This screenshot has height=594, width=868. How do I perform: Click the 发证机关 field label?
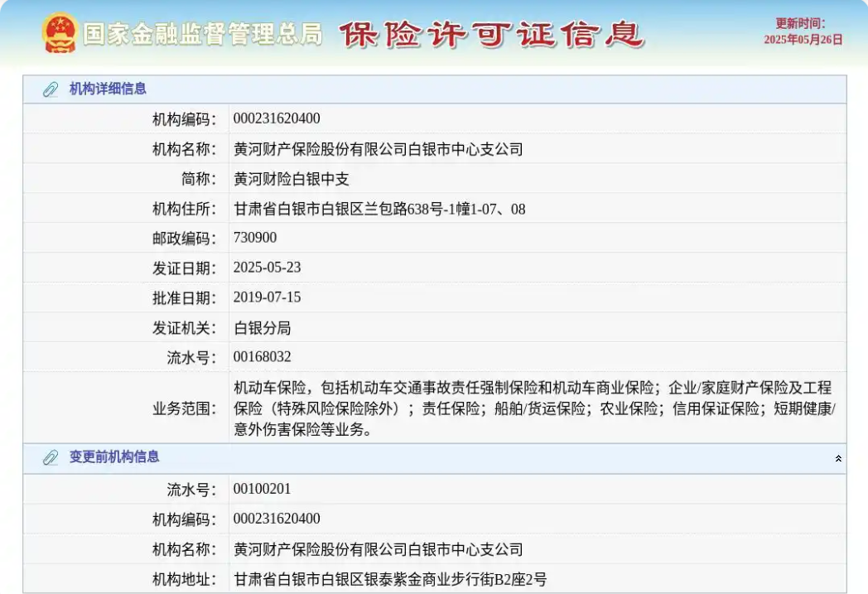184,328
